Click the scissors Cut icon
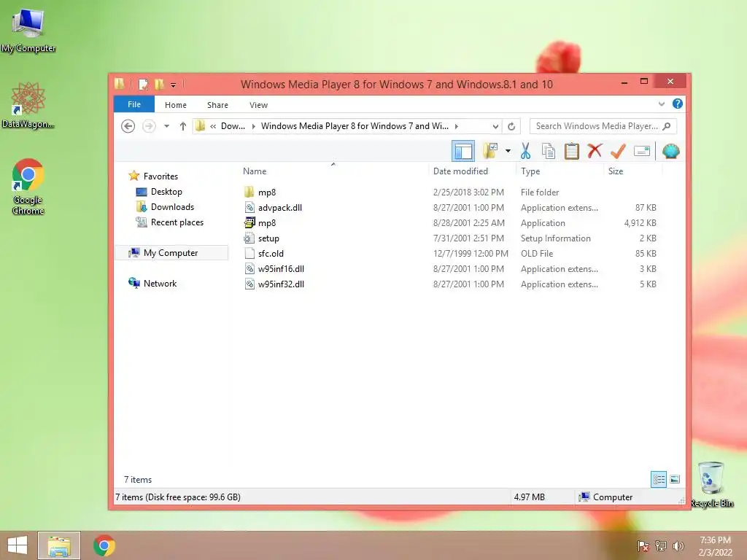This screenshot has height=560, width=747. click(525, 151)
